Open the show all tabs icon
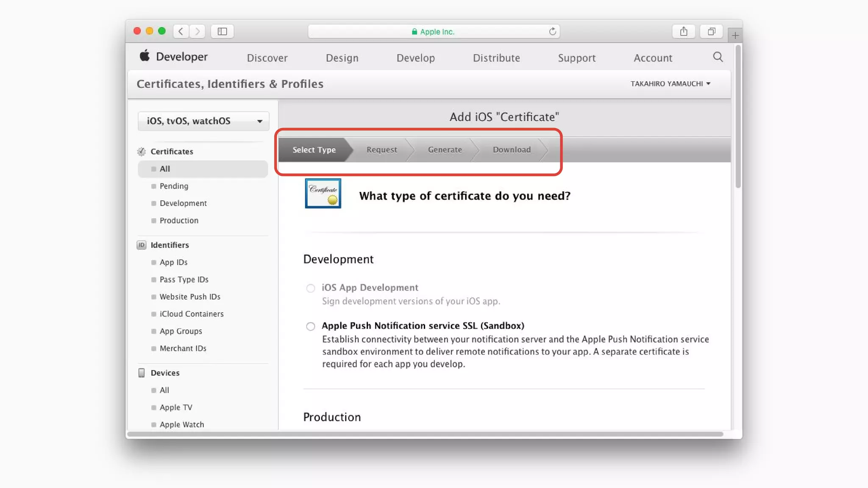Viewport: 868px width, 488px height. [711, 31]
